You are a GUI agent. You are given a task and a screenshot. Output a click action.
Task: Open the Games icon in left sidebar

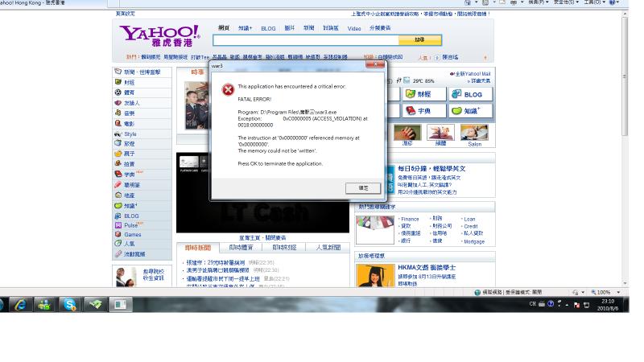point(118,234)
